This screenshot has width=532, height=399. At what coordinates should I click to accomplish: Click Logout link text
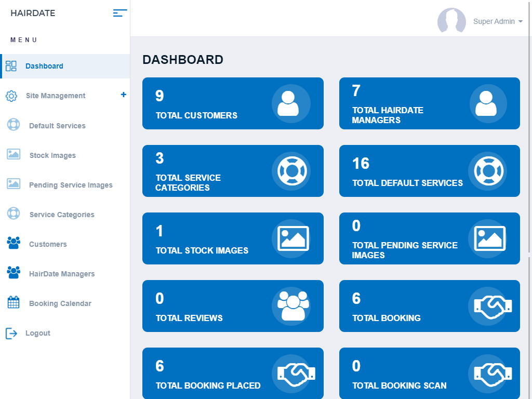tap(37, 333)
